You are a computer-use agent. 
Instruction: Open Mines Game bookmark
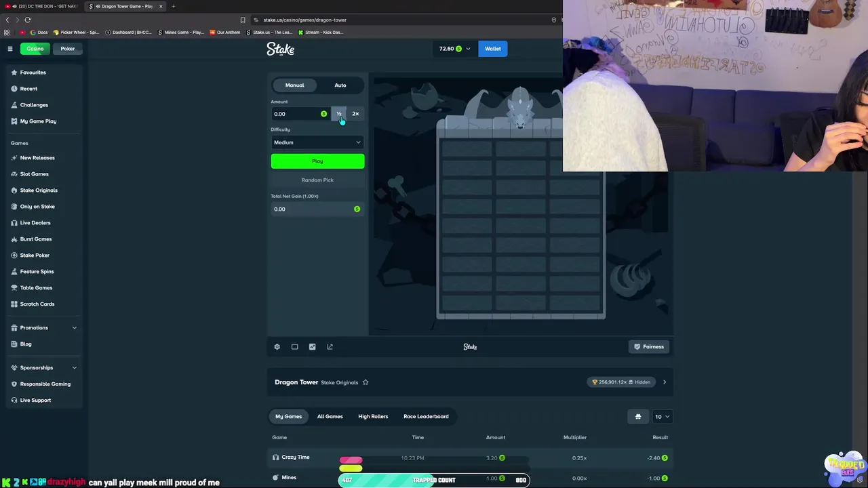(x=181, y=33)
